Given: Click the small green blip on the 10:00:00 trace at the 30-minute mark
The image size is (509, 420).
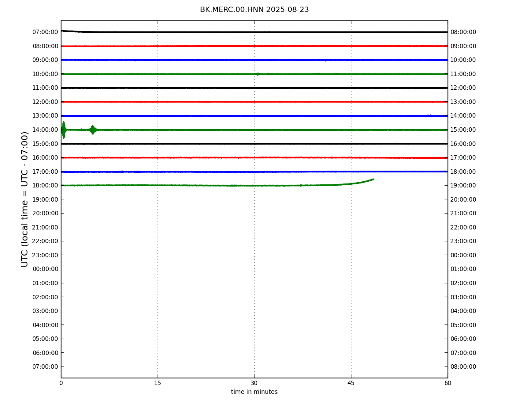Looking at the screenshot, I should click(258, 74).
